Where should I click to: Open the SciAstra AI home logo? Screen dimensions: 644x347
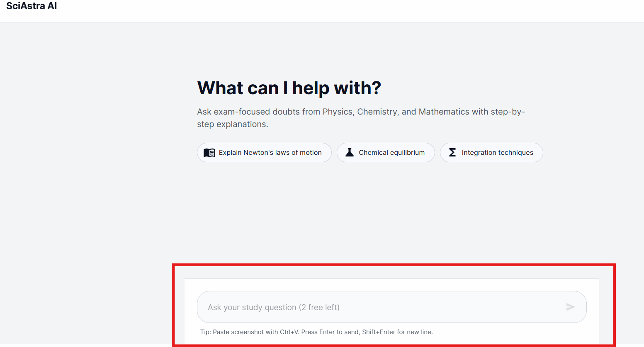click(x=32, y=6)
